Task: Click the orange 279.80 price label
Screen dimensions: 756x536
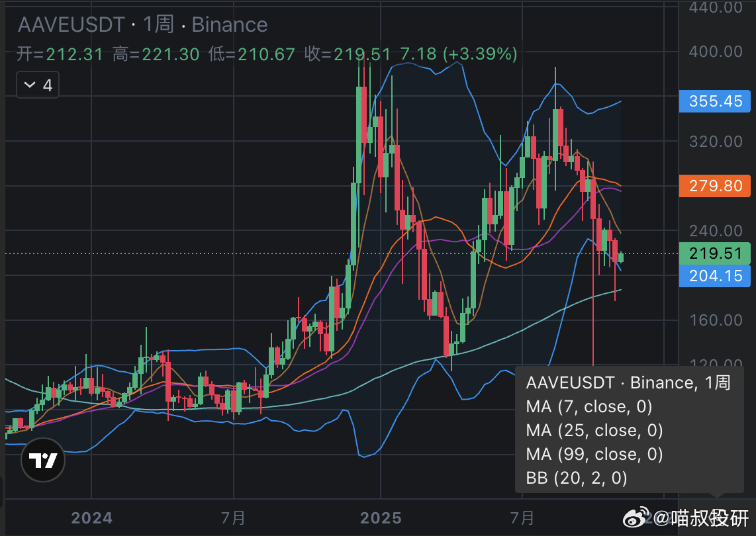Action: pyautogui.click(x=715, y=185)
